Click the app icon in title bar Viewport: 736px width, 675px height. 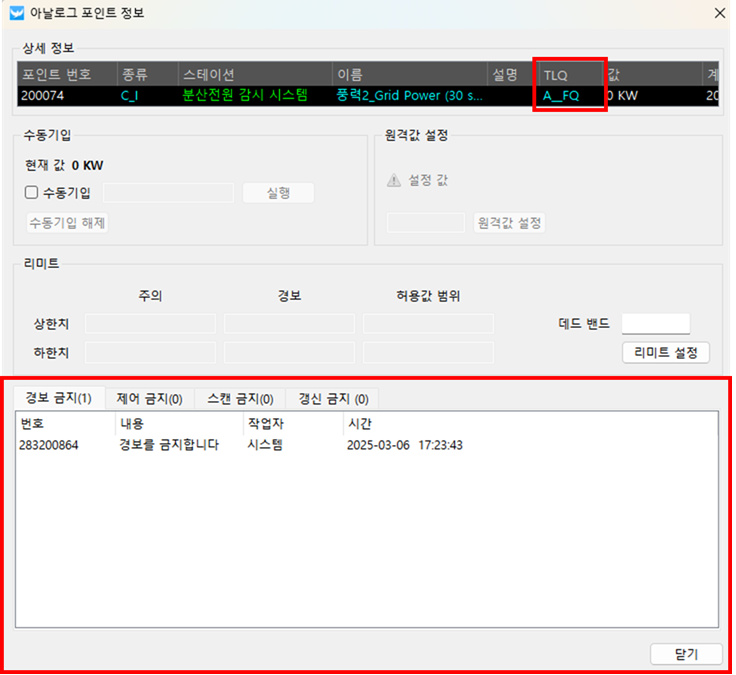15,13
